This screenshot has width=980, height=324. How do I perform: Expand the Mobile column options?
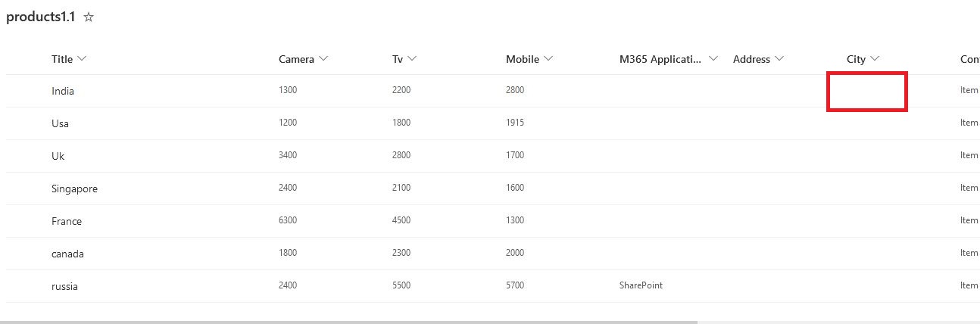coord(548,59)
